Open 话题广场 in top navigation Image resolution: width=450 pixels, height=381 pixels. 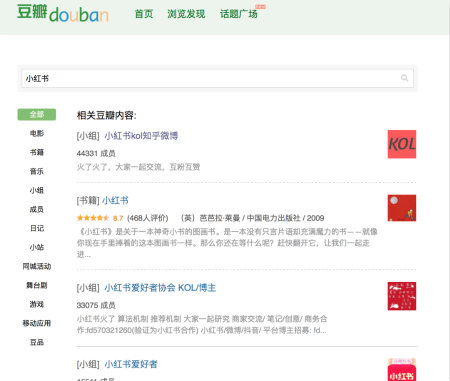click(239, 14)
